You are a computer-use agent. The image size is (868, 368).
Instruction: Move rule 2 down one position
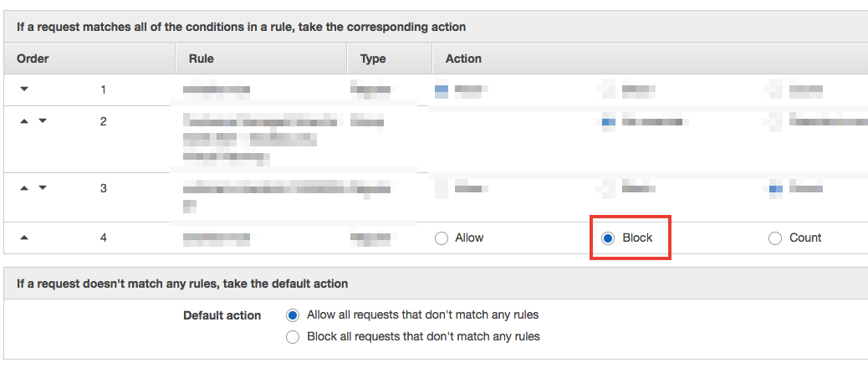[x=43, y=121]
